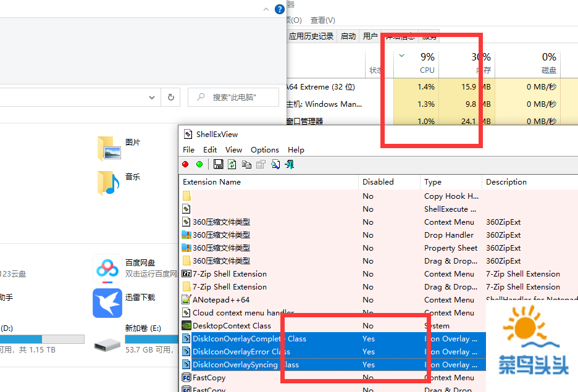Open the address bar history dropdown

(152, 98)
